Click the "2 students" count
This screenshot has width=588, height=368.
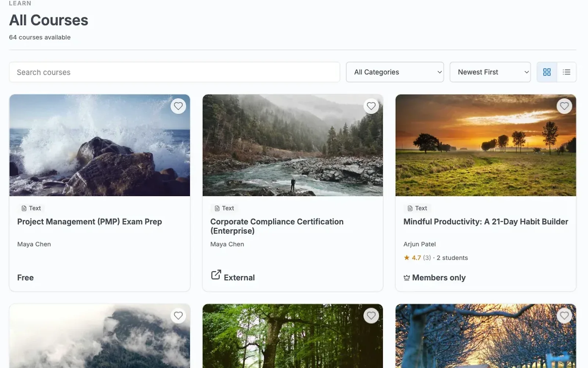click(x=452, y=258)
